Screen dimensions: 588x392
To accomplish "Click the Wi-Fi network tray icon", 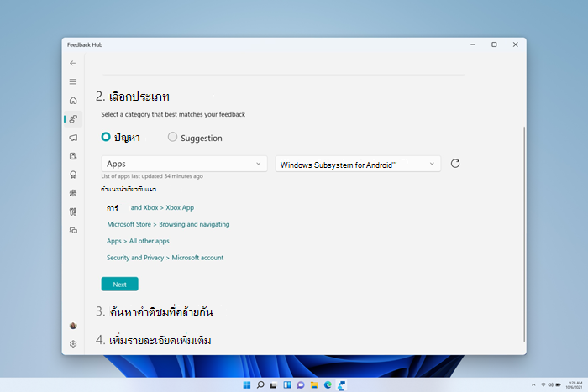I will (543, 385).
